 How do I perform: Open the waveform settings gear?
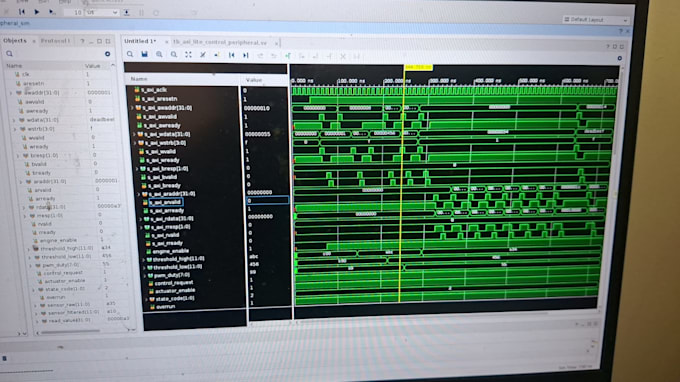coord(620,58)
